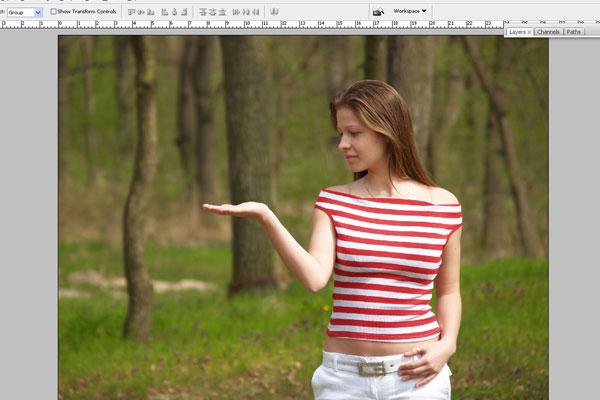Image resolution: width=600 pixels, height=400 pixels.
Task: Click the Distribute top edges icon
Action: click(201, 12)
